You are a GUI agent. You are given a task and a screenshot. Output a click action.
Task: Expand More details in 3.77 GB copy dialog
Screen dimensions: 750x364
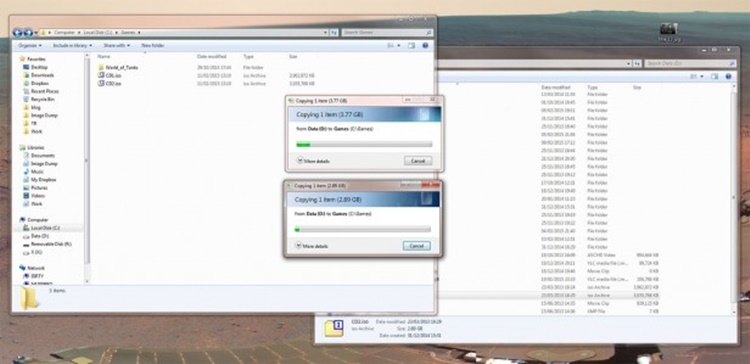pyautogui.click(x=313, y=161)
